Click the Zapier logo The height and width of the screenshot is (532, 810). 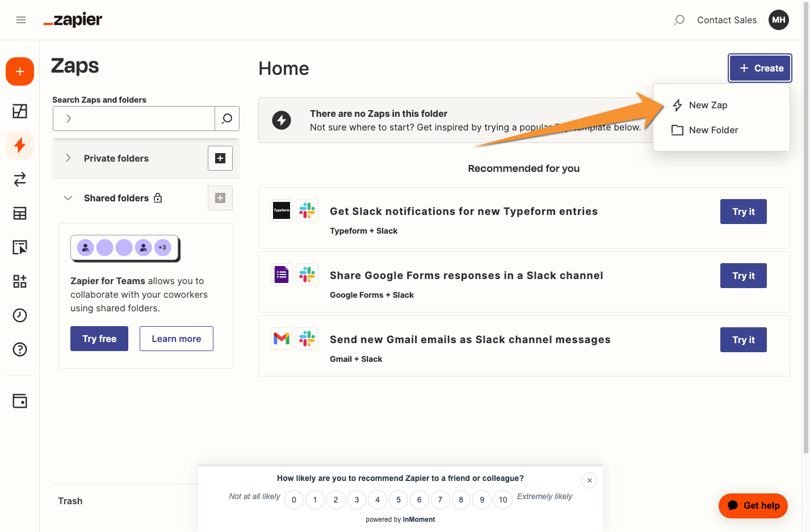[x=73, y=20]
